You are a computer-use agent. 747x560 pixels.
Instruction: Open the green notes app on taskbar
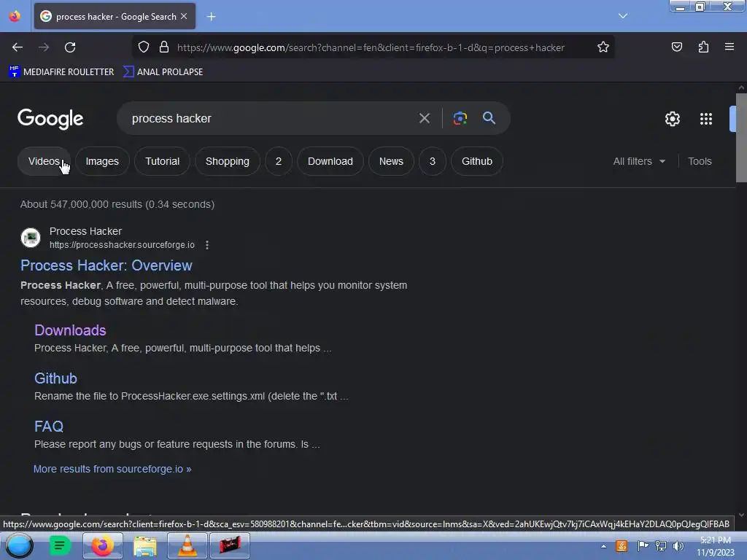[60, 545]
